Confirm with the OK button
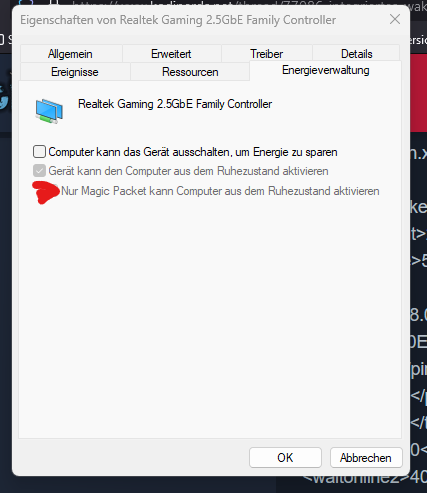Screen dimensions: 427x493 285,457
